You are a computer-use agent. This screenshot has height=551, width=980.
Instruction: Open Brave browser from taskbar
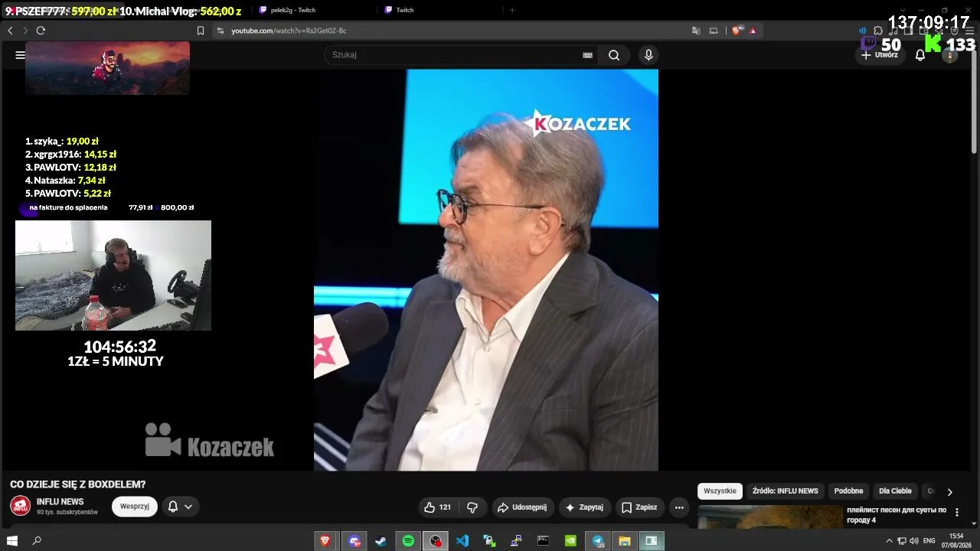[x=327, y=541]
